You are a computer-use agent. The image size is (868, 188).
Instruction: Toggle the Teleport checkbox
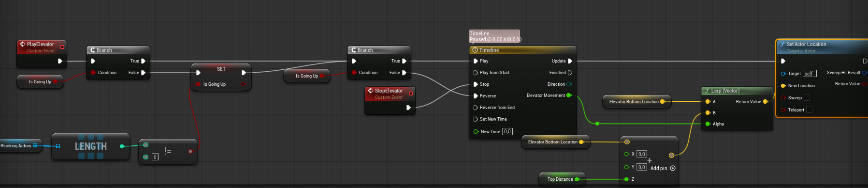[x=810, y=110]
